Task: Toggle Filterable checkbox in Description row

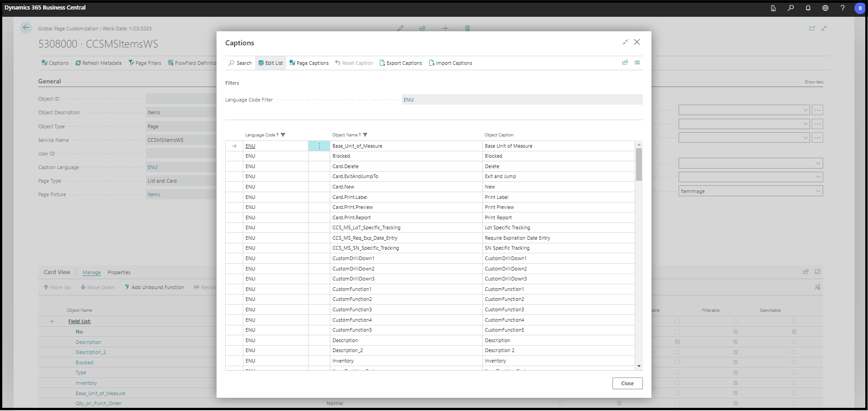Action: [735, 342]
